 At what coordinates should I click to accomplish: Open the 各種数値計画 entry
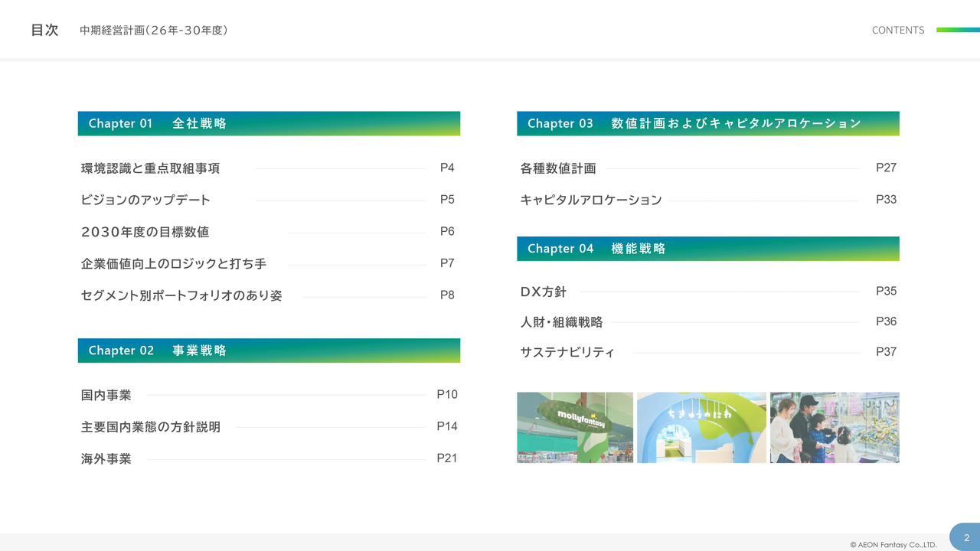coord(558,168)
